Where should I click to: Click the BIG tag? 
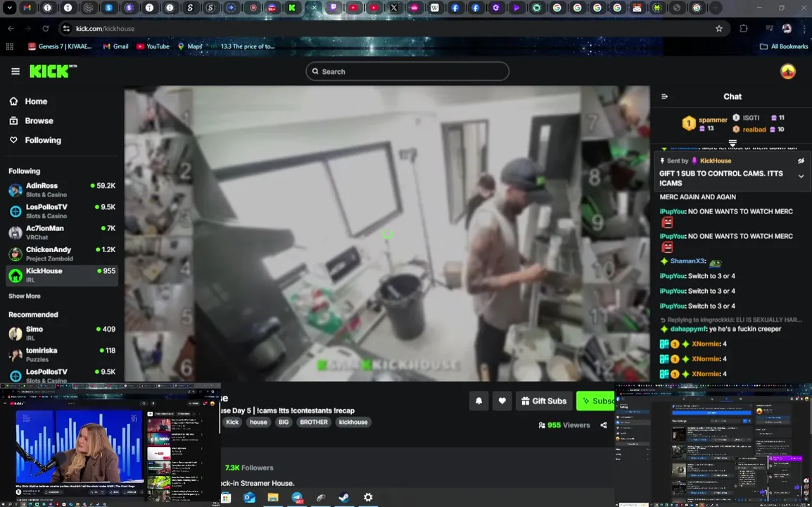(284, 422)
